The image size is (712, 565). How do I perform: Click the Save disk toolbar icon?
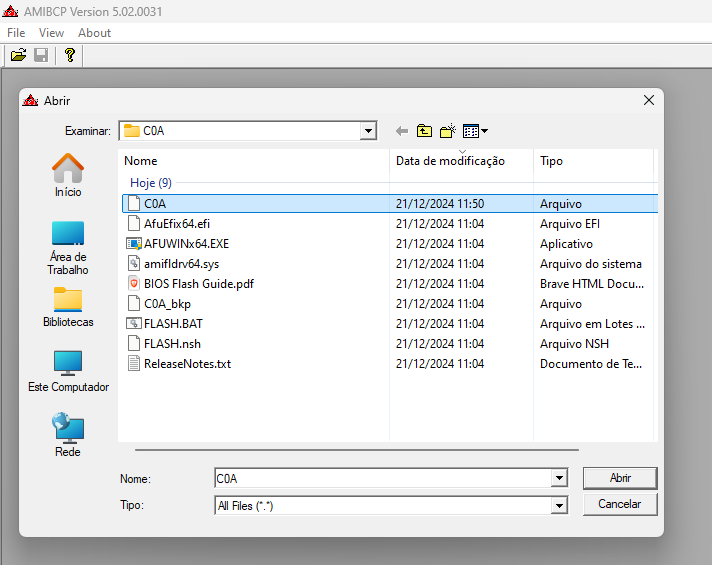(x=41, y=55)
